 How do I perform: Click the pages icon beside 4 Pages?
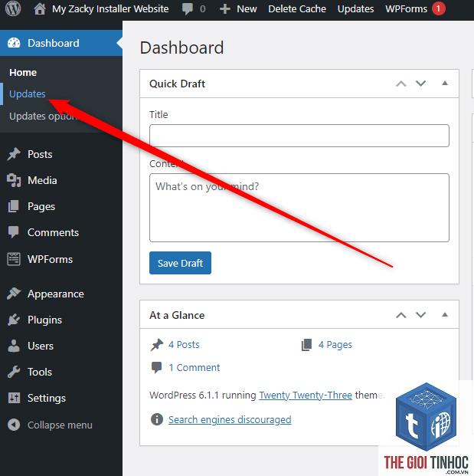306,345
